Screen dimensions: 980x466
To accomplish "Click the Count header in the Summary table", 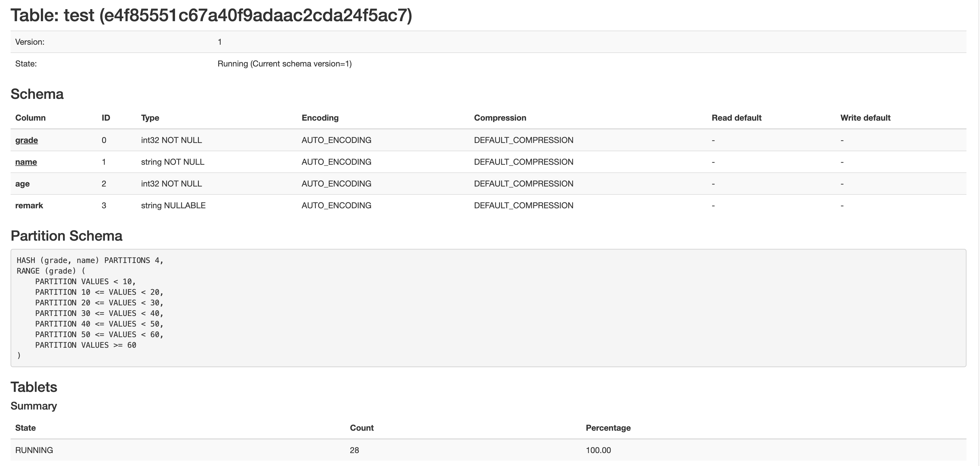I will [x=362, y=427].
